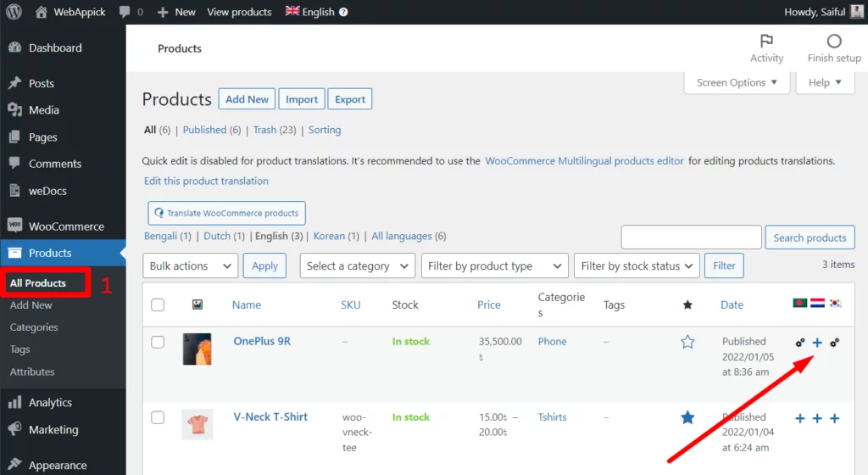Open Categories submenu under Products

click(34, 327)
